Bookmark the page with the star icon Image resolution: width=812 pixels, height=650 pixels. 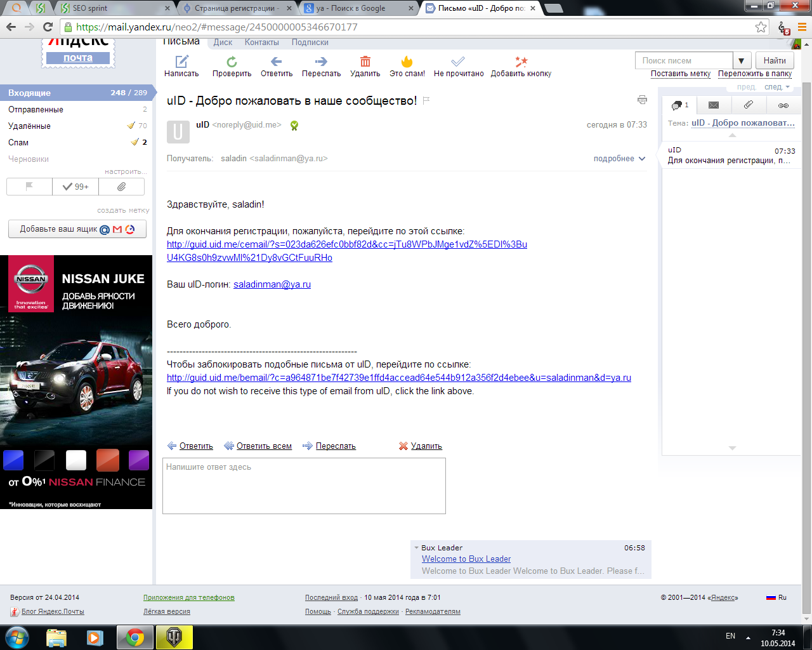[x=761, y=27]
